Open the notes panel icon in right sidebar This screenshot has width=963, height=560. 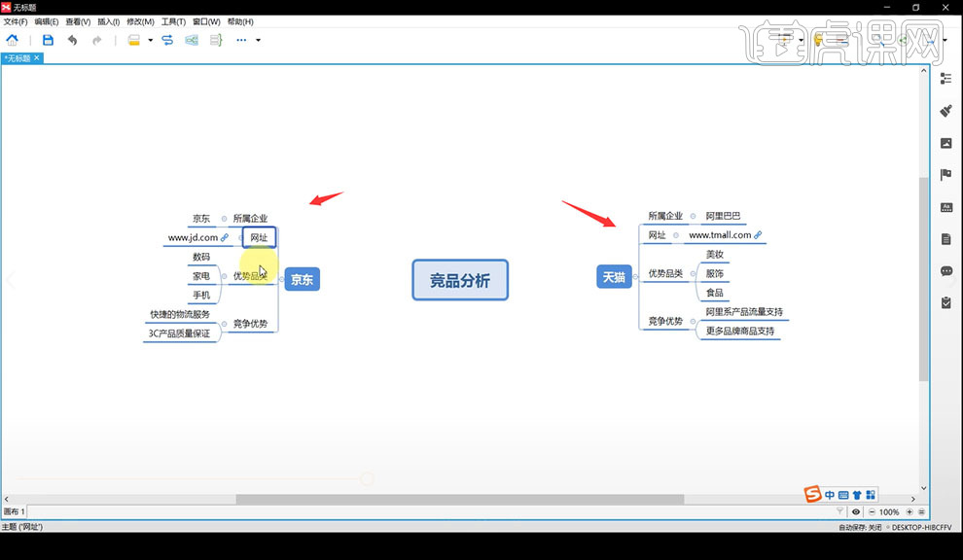(x=945, y=238)
